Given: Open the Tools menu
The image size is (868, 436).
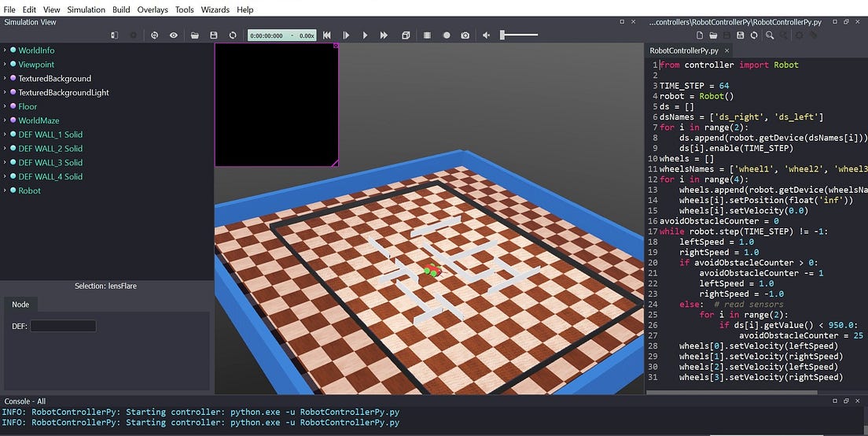Looking at the screenshot, I should (x=185, y=9).
